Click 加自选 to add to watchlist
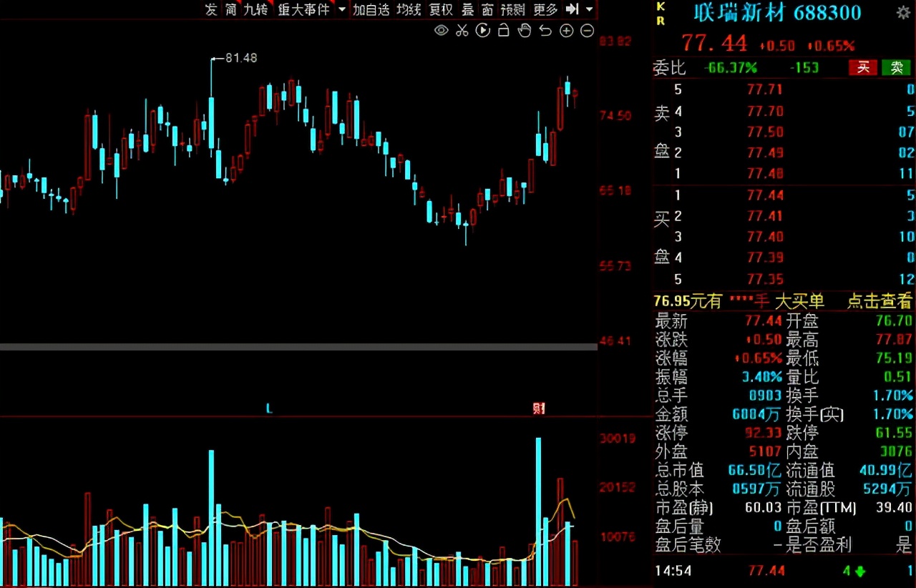Screen dimensions: 916x588 (371, 9)
